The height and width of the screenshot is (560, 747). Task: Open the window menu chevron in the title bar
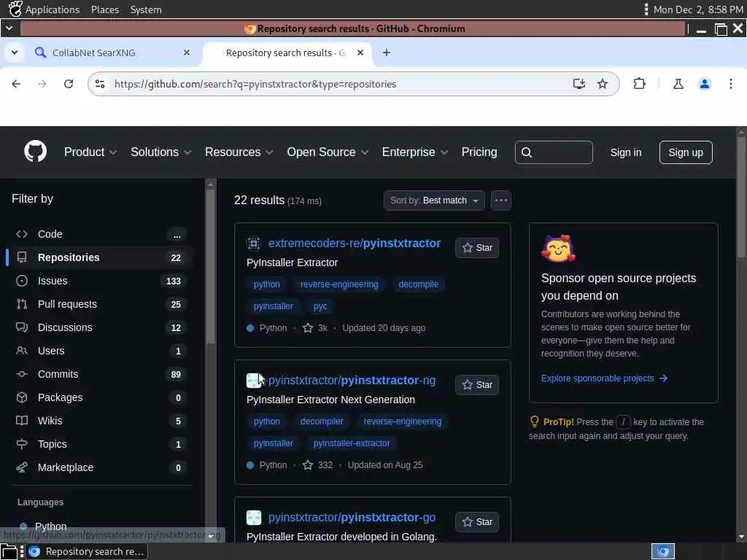pyautogui.click(x=9, y=28)
